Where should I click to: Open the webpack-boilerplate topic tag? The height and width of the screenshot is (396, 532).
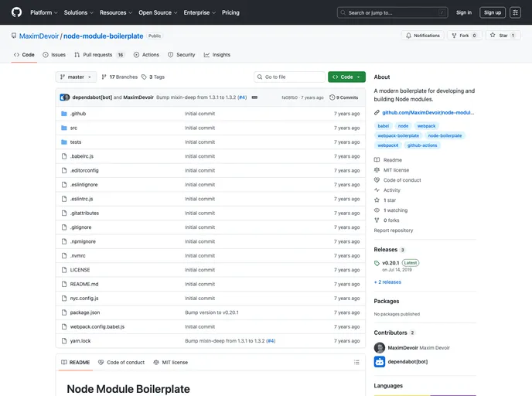397,135
